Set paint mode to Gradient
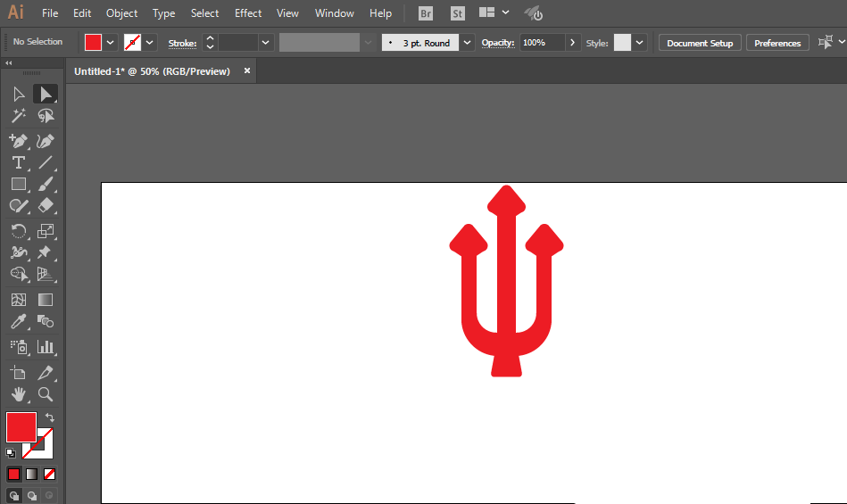 (31, 475)
